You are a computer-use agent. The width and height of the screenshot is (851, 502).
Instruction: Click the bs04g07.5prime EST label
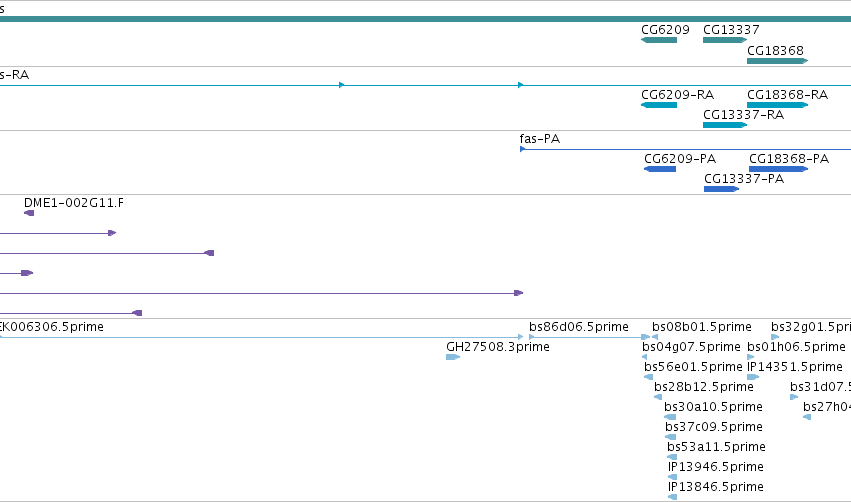click(x=691, y=347)
